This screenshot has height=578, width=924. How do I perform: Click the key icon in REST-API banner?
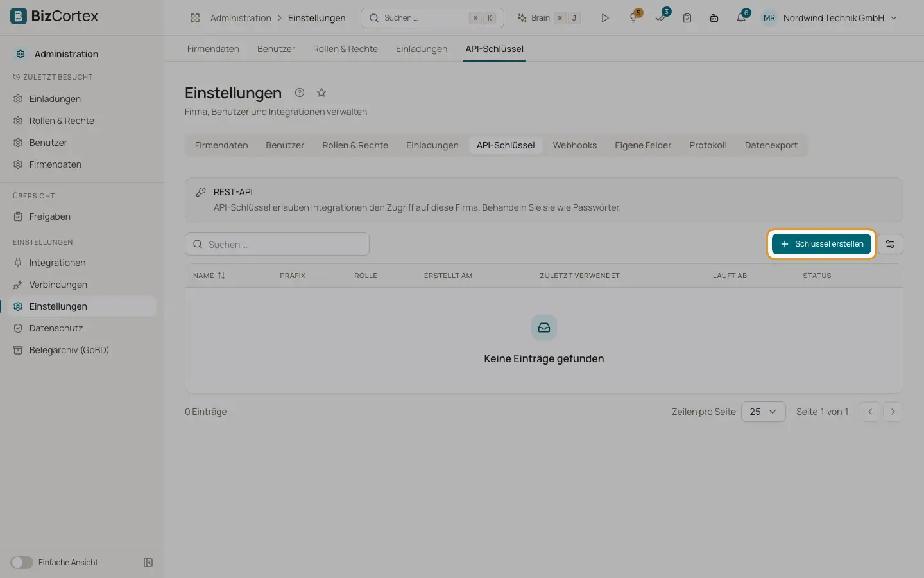coord(201,192)
